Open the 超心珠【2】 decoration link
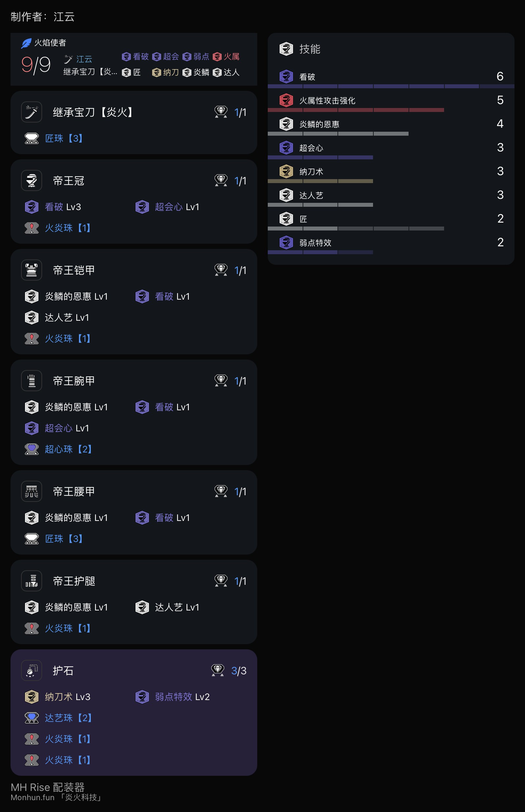Screen dimensions: 525x812 pyautogui.click(x=68, y=449)
